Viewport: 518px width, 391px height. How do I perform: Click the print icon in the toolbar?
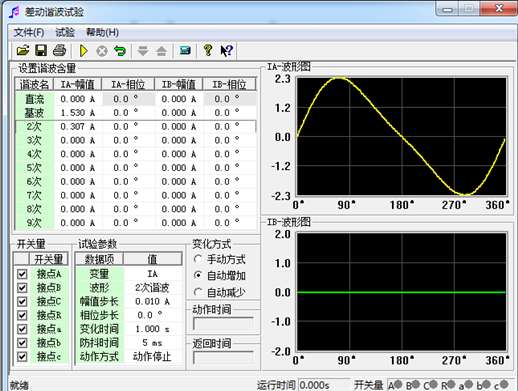pyautogui.click(x=60, y=51)
